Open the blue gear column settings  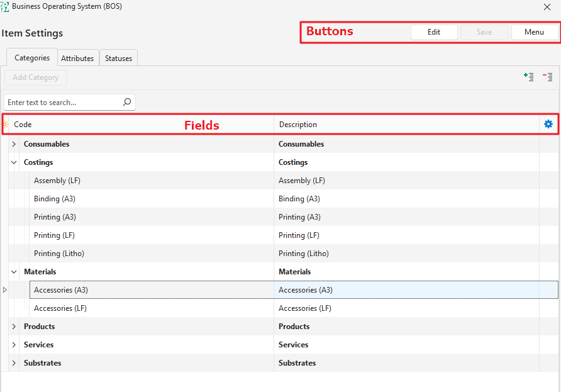[548, 125]
